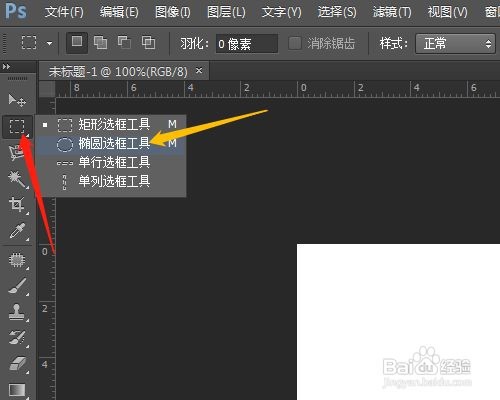The width and height of the screenshot is (500, 400).
Task: Choose Intersect with selection mode
Action: pos(148,43)
